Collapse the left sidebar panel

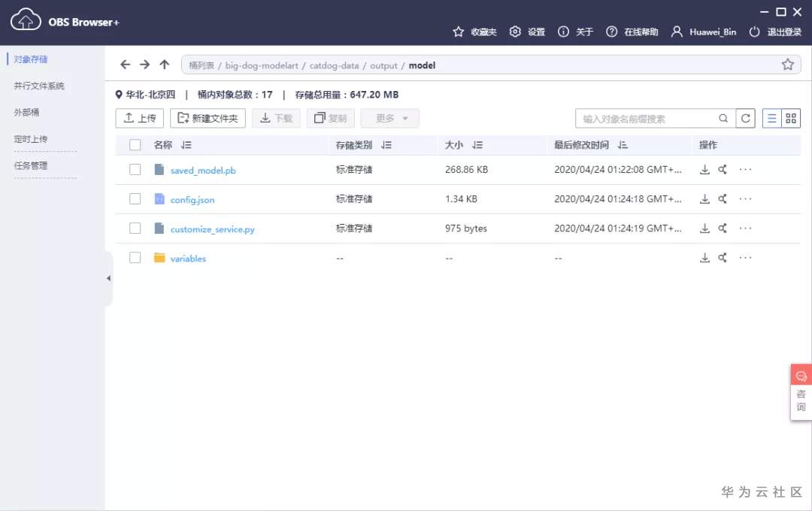pos(108,279)
